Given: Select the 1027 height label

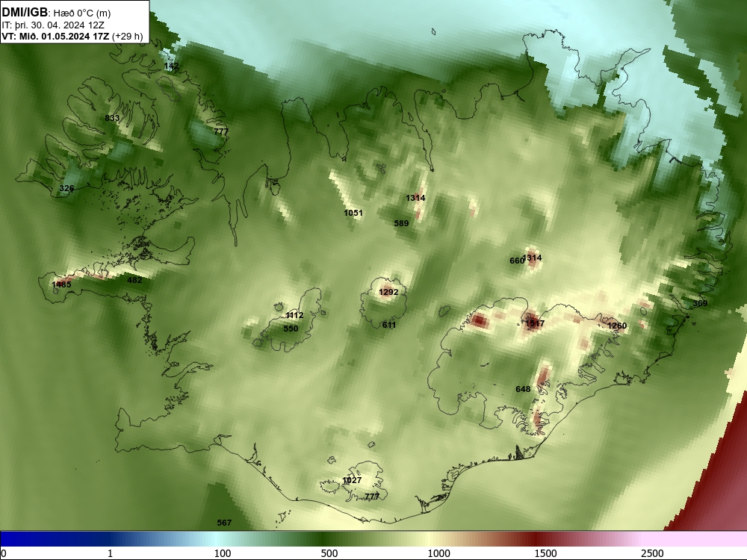Looking at the screenshot, I should pos(352,480).
